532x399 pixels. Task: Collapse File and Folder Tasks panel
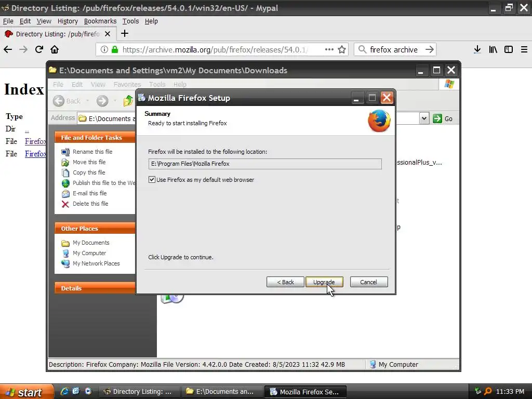(x=95, y=137)
